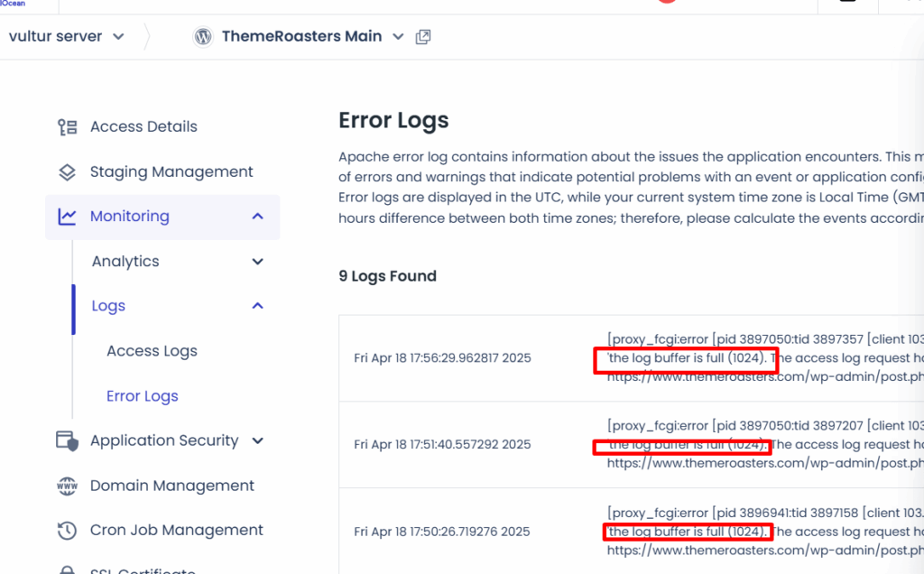Image resolution: width=924 pixels, height=574 pixels.
Task: Collapse the Monitoring section
Action: 257,217
